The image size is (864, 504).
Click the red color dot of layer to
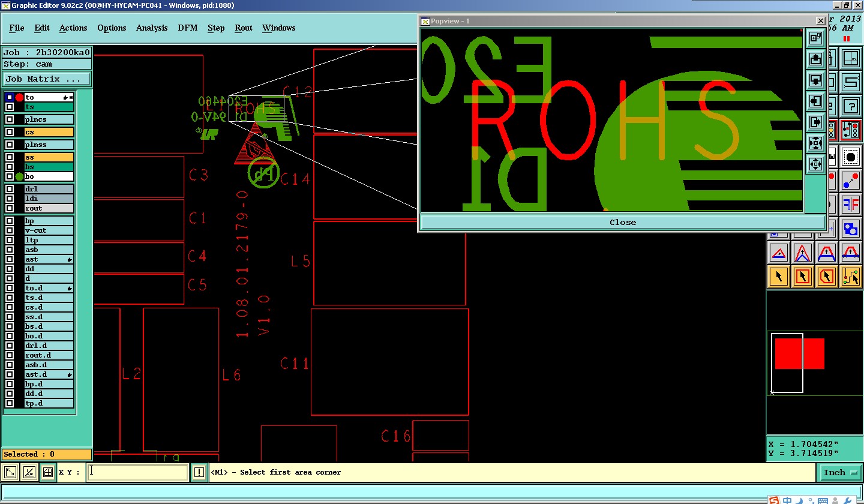click(19, 97)
